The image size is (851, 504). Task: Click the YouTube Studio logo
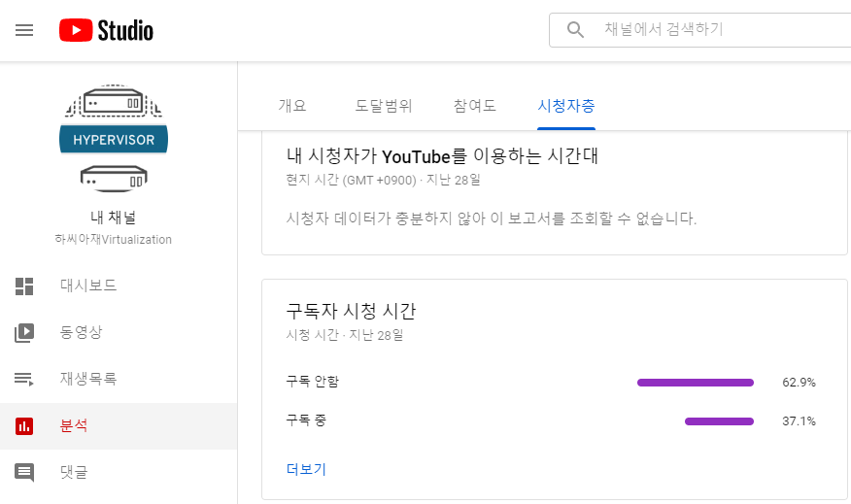(x=107, y=30)
